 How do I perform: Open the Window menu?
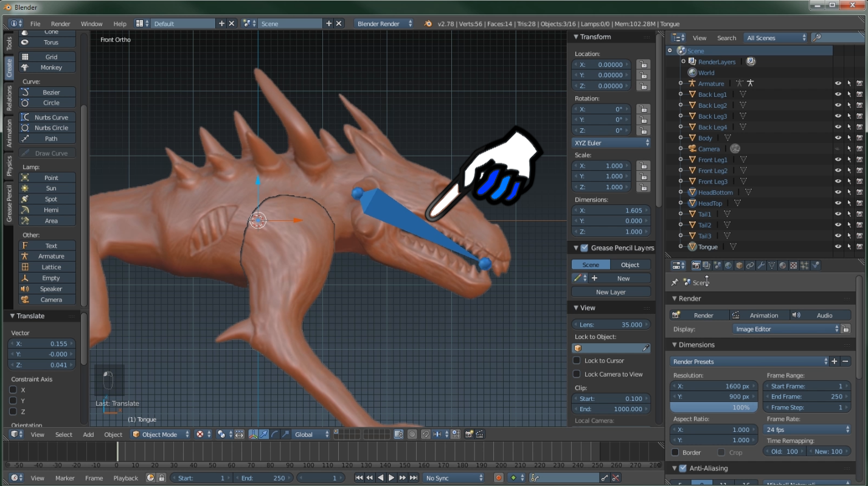click(x=92, y=24)
